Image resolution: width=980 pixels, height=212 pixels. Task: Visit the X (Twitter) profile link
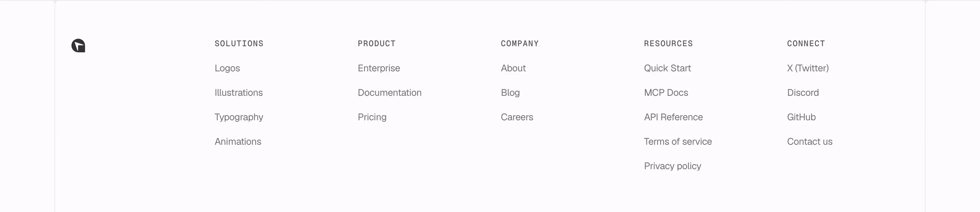[808, 68]
